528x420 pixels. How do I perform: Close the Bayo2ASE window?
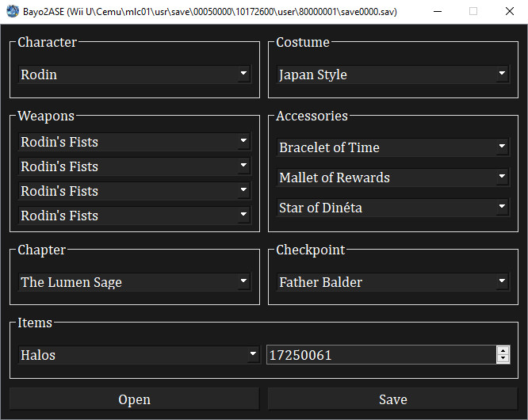(510, 12)
